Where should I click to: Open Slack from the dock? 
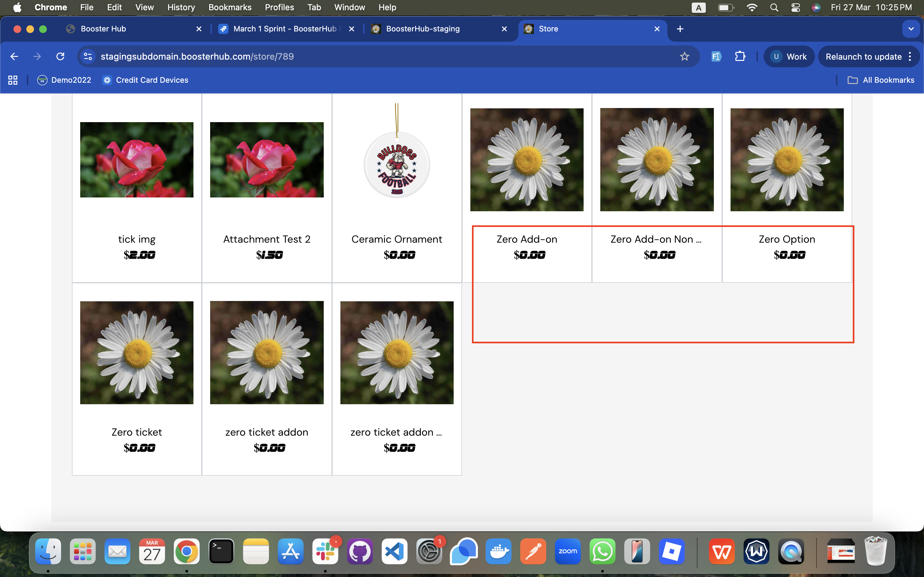tap(325, 551)
